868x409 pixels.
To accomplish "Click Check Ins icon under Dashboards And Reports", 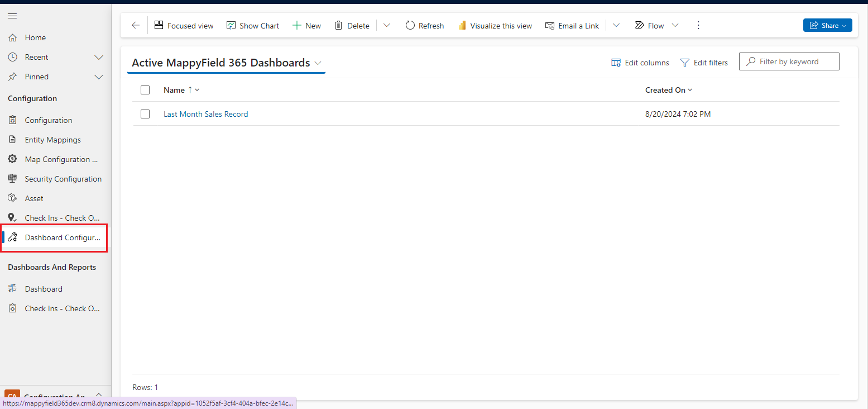I will tap(12, 308).
